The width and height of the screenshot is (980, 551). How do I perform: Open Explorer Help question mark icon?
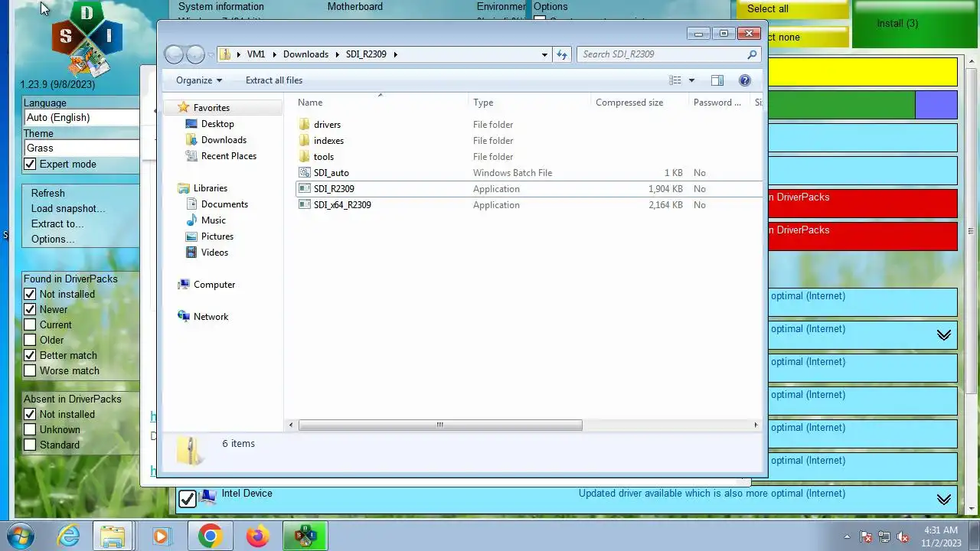coord(744,80)
